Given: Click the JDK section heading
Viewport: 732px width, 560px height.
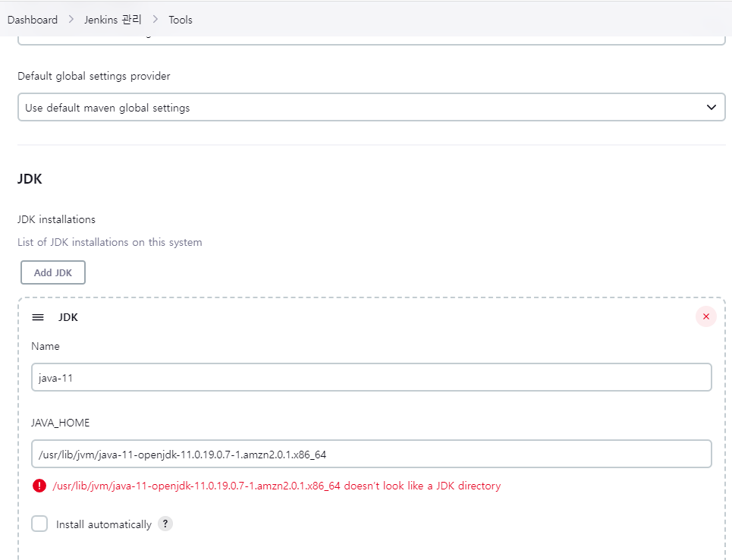Looking at the screenshot, I should [x=30, y=179].
